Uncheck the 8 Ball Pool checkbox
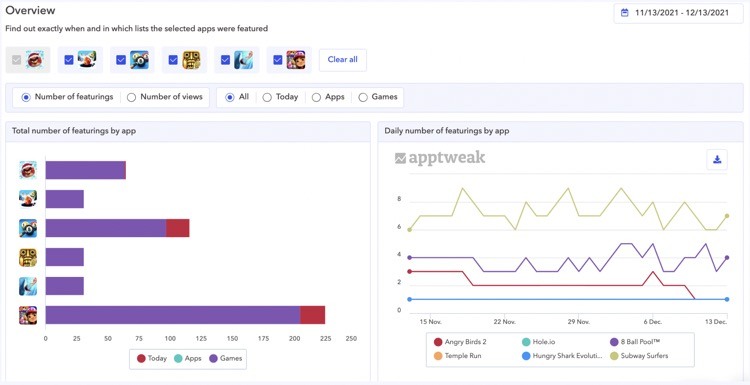The height and width of the screenshot is (385, 750). (x=121, y=60)
